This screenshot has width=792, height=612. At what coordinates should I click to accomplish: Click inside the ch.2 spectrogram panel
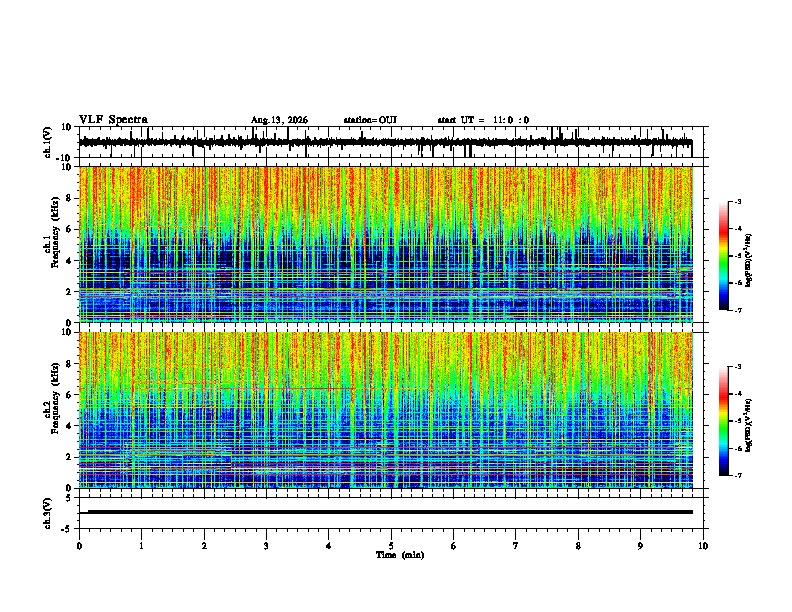(386, 410)
